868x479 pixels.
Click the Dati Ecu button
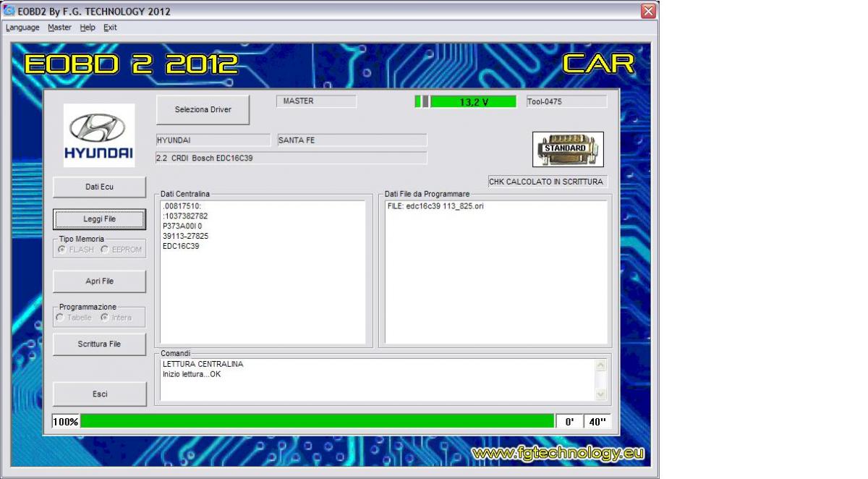pos(100,187)
